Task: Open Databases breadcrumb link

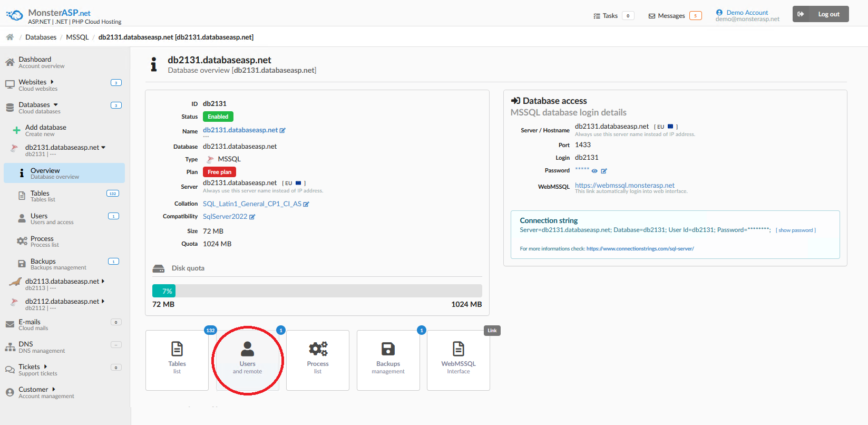Action: point(41,37)
